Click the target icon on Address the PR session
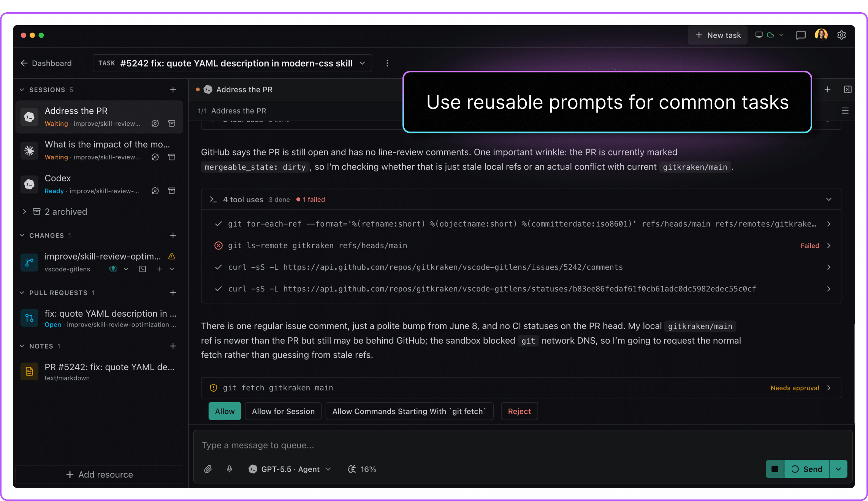 [155, 124]
